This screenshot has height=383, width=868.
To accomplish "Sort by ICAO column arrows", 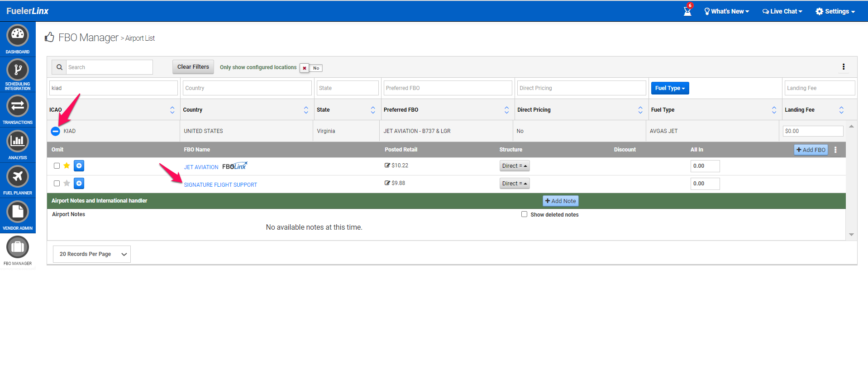I will pyautogui.click(x=172, y=110).
